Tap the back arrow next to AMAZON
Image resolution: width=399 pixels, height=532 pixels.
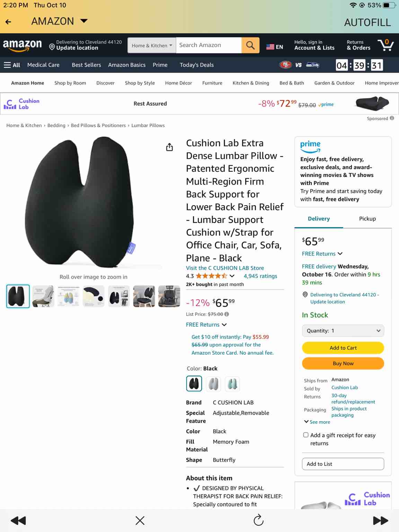[x=8, y=21]
